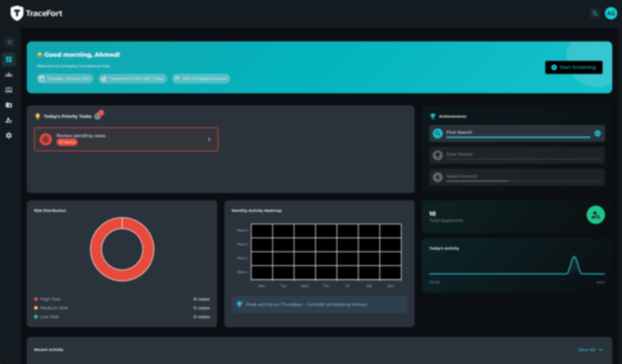Open the settings gear in sidebar
This screenshot has width=622, height=364.
pyautogui.click(x=9, y=136)
